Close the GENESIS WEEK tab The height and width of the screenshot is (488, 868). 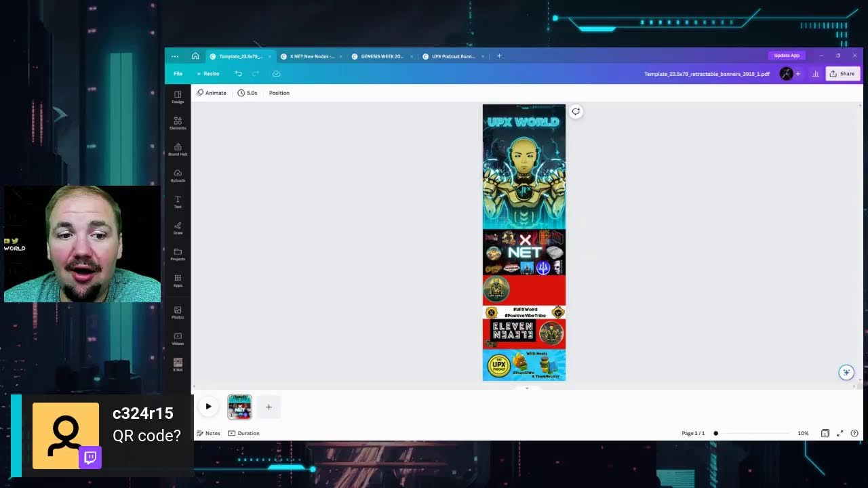[411, 56]
